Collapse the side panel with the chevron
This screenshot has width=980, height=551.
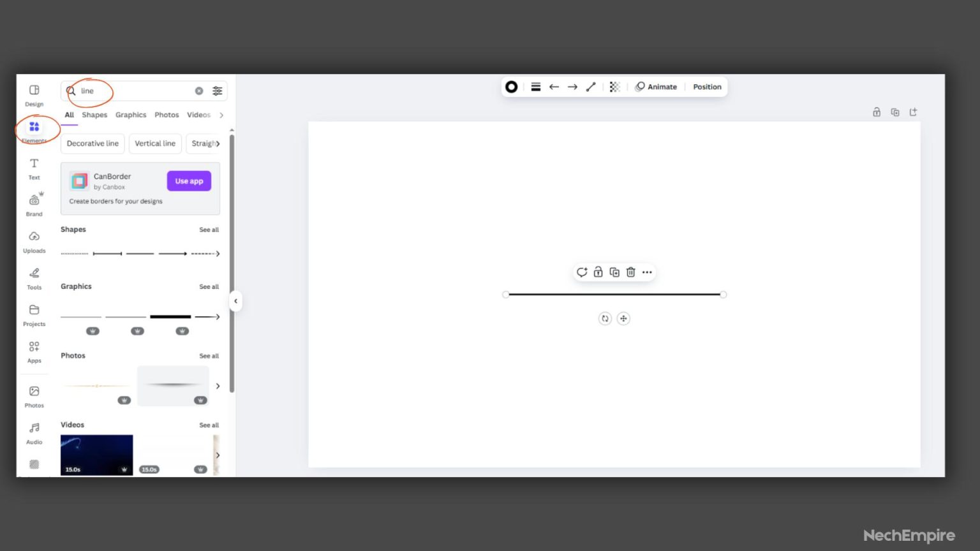pos(235,301)
